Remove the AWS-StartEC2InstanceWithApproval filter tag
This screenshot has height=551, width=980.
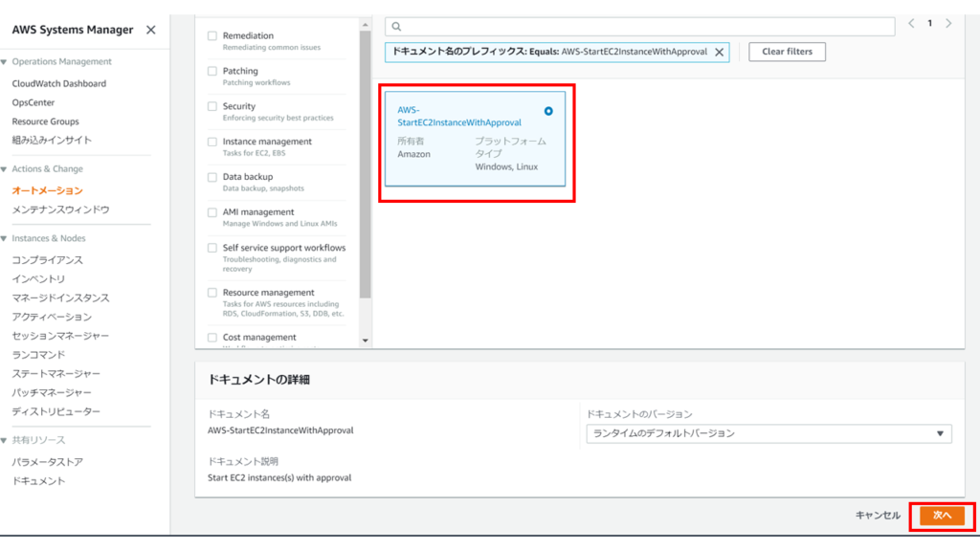(x=720, y=52)
